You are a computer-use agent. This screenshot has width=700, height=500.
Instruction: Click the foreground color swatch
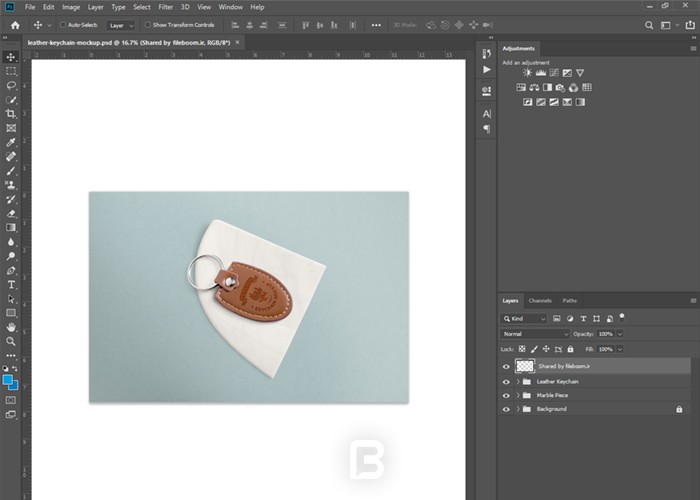7,380
